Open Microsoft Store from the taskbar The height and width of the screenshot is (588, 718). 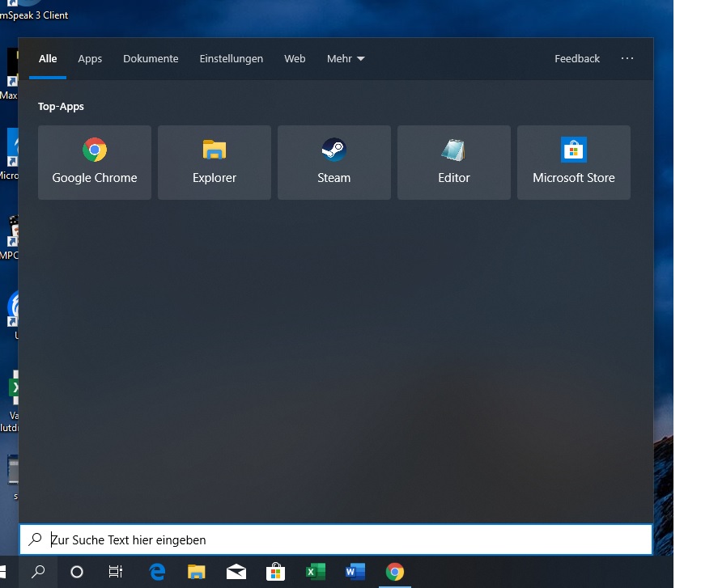click(276, 572)
